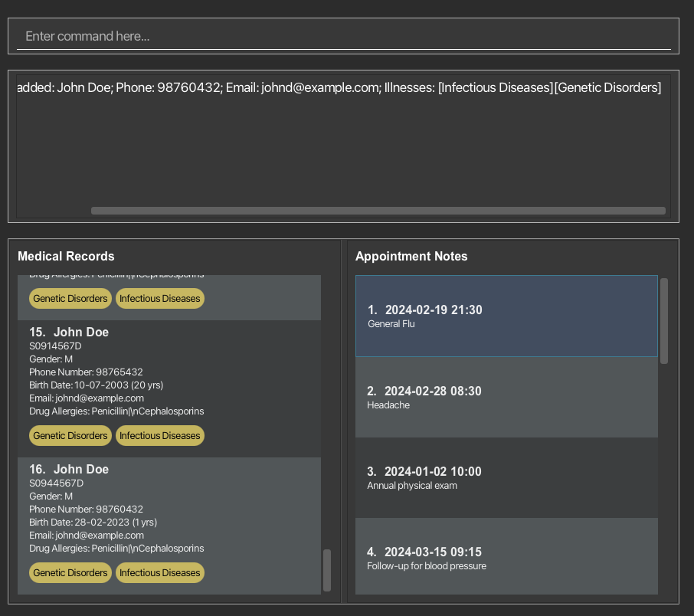
Task: Click the horizontal scrollbar in the result box
Action: tap(378, 211)
